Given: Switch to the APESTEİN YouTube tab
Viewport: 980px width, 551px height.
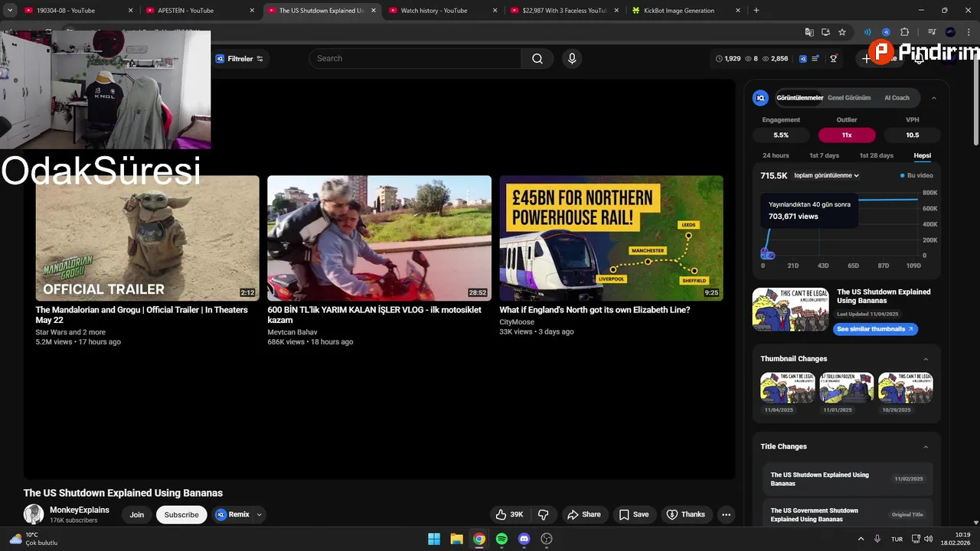Looking at the screenshot, I should point(199,11).
